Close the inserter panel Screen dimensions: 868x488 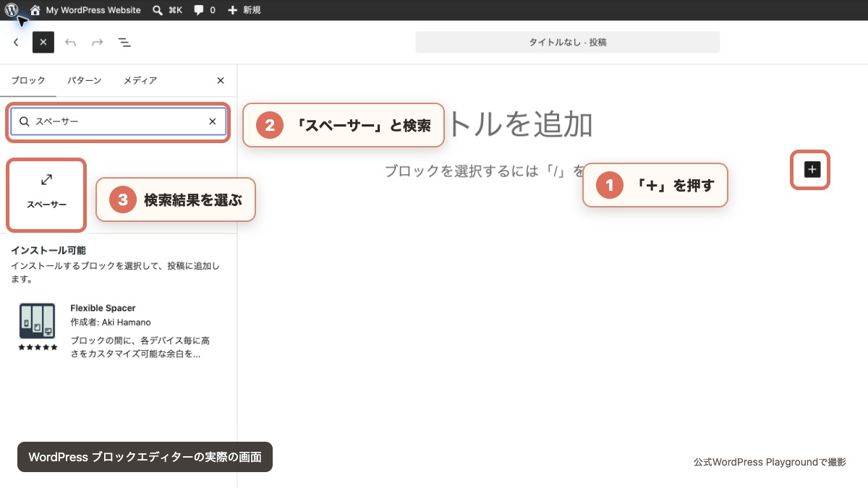(221, 81)
